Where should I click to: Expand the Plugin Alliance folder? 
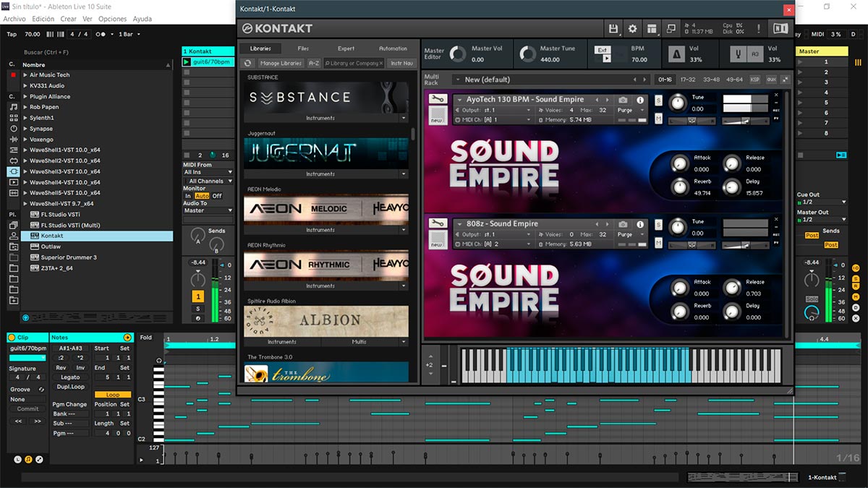(x=25, y=96)
